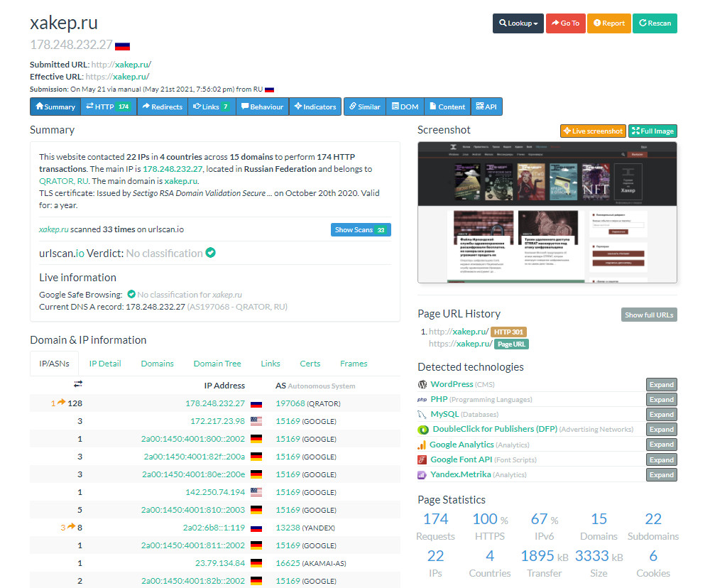Click the PHP logo icon
Screen dimensions: 710x588
[422, 400]
